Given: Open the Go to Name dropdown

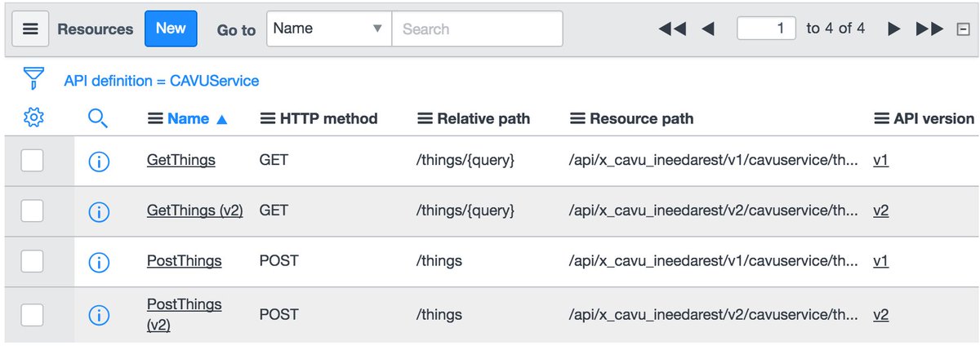Looking at the screenshot, I should click(x=328, y=29).
